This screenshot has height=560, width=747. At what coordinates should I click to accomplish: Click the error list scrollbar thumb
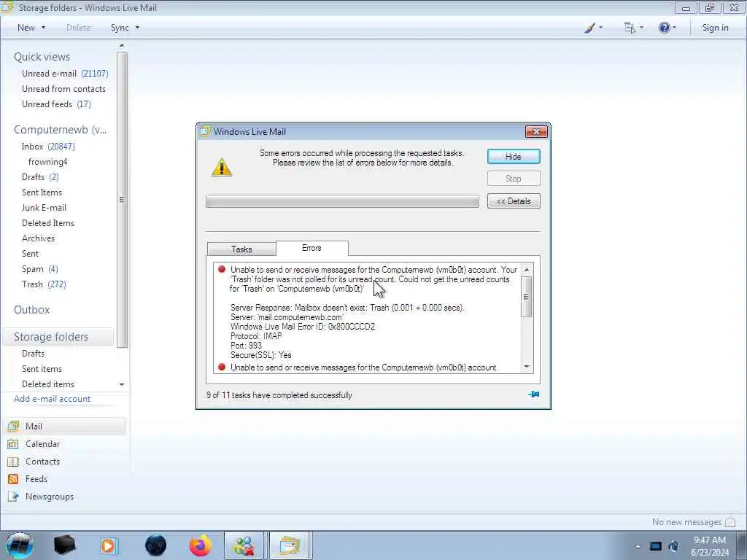coord(527,296)
